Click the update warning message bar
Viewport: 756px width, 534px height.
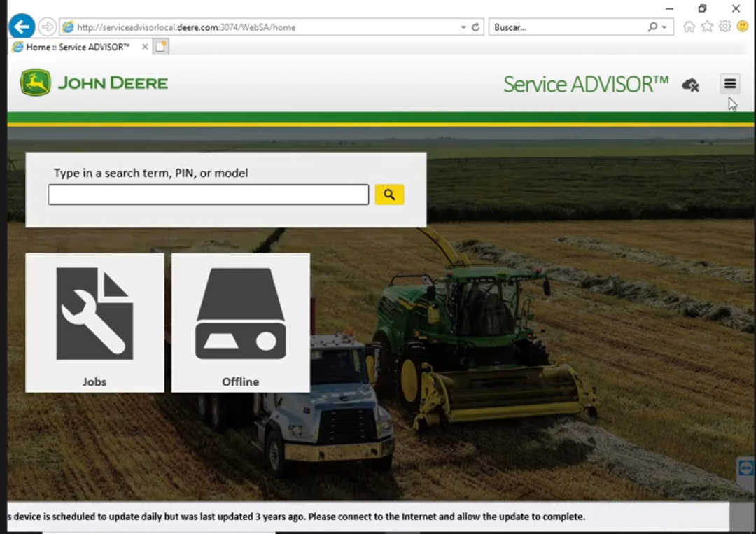(x=294, y=517)
